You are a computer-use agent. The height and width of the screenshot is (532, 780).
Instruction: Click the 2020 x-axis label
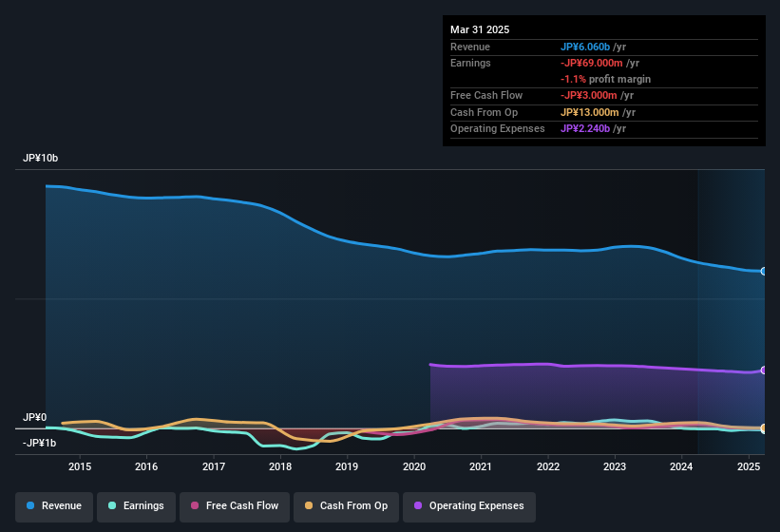coord(414,466)
